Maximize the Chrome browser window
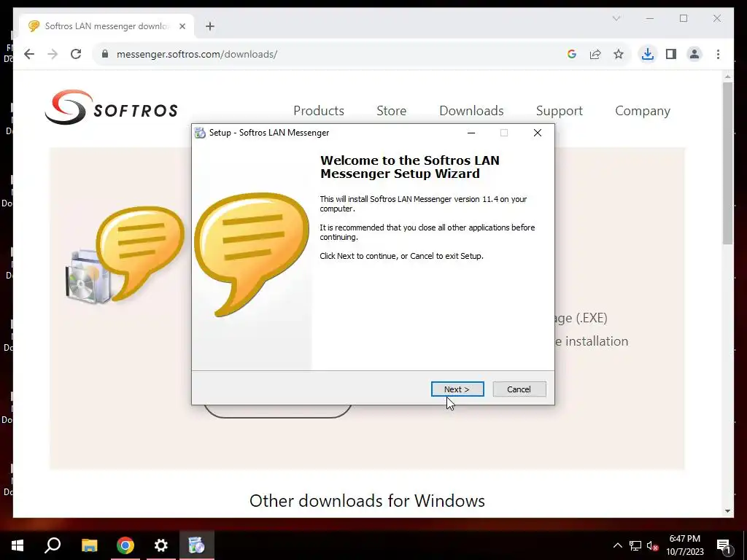The width and height of the screenshot is (747, 560). (x=684, y=18)
